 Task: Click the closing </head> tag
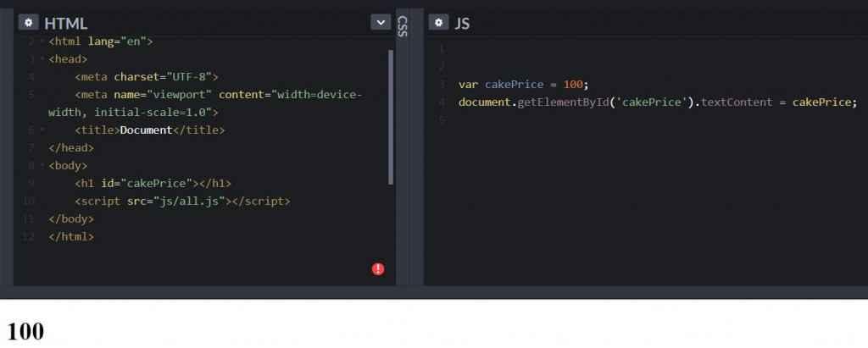71,147
